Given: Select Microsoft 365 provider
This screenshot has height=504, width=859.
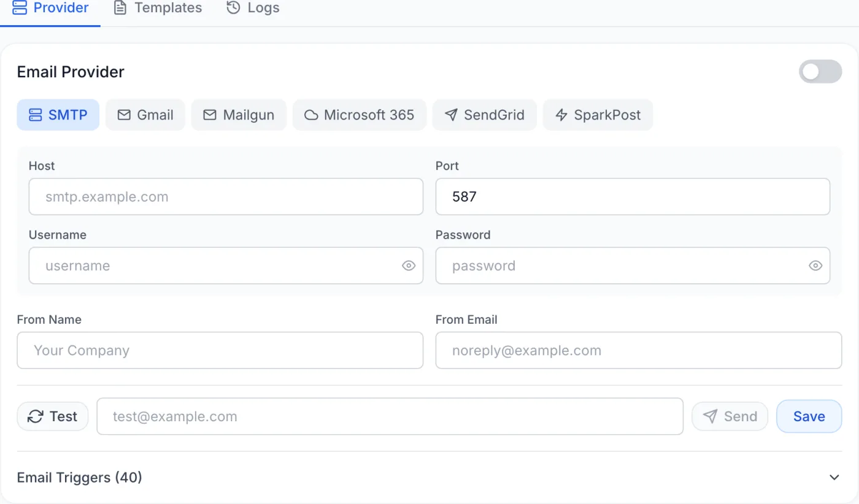Looking at the screenshot, I should pyautogui.click(x=360, y=115).
